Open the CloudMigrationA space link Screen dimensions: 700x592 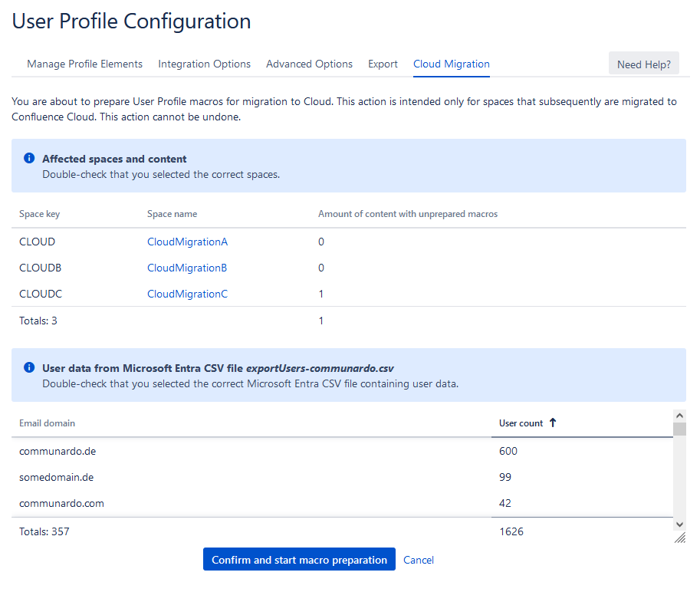[x=187, y=242]
